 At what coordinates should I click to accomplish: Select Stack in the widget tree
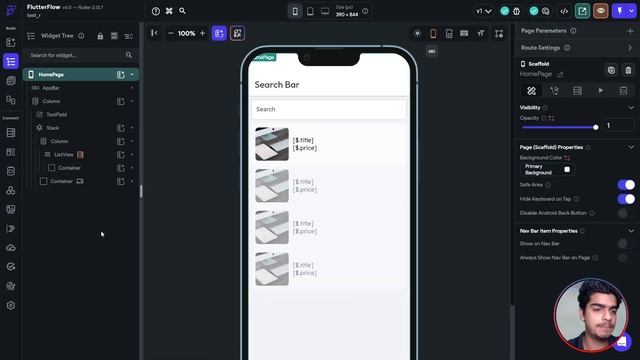(52, 128)
